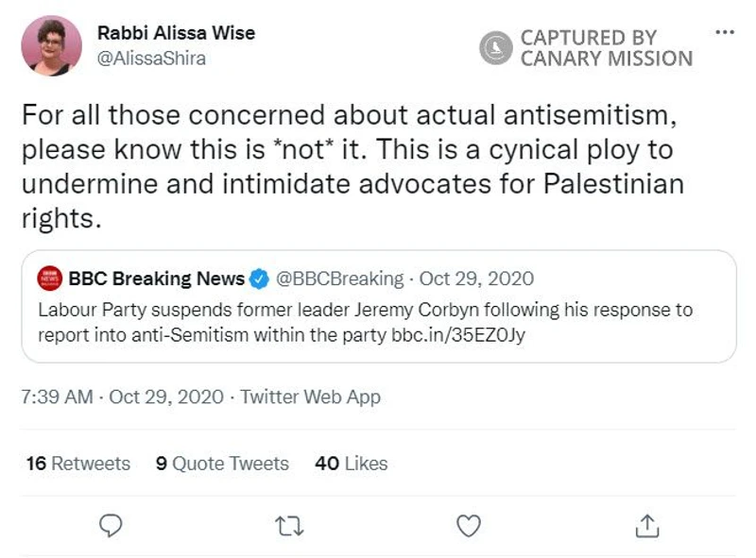This screenshot has width=756, height=558.
Task: Click the author's profile avatar
Action: (51, 44)
